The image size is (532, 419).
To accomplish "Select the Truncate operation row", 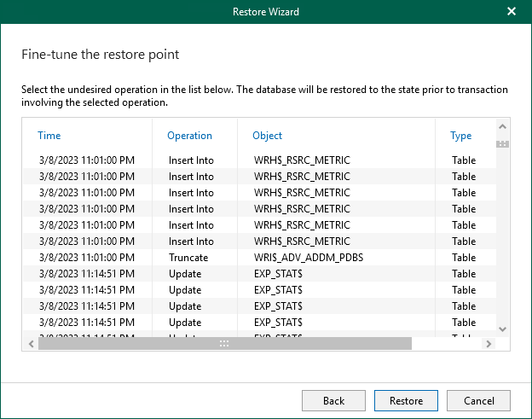I will 188,258.
